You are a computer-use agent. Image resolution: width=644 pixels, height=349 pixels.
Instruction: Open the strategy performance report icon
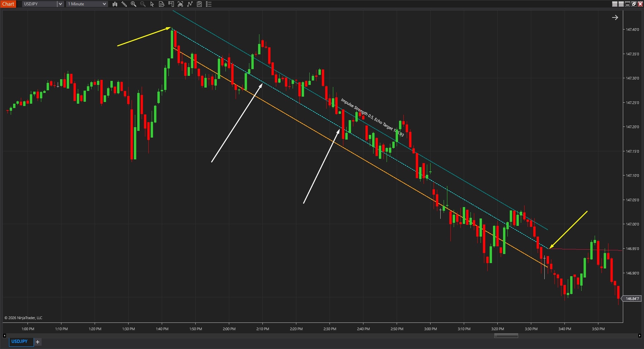pyautogui.click(x=199, y=4)
